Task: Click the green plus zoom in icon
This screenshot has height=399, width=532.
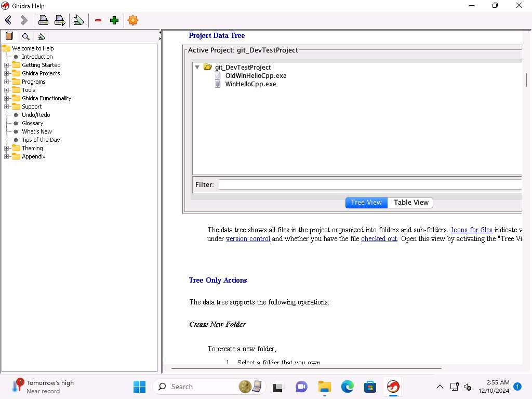Action: click(114, 20)
